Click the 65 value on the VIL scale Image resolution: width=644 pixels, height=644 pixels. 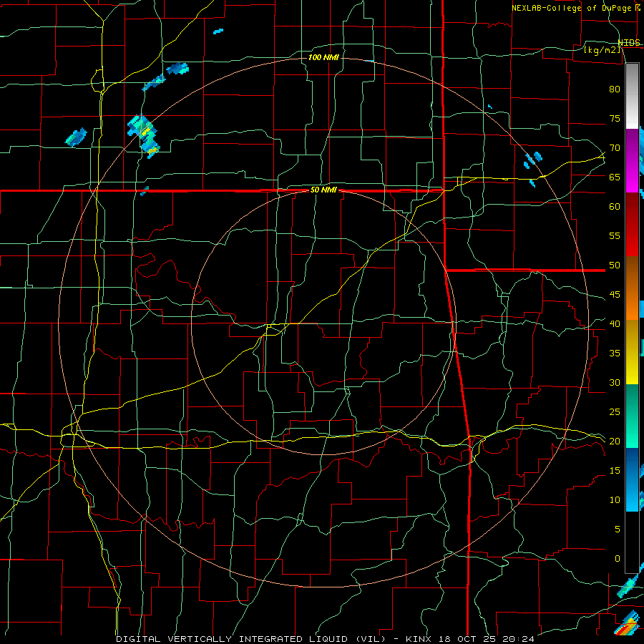point(615,177)
